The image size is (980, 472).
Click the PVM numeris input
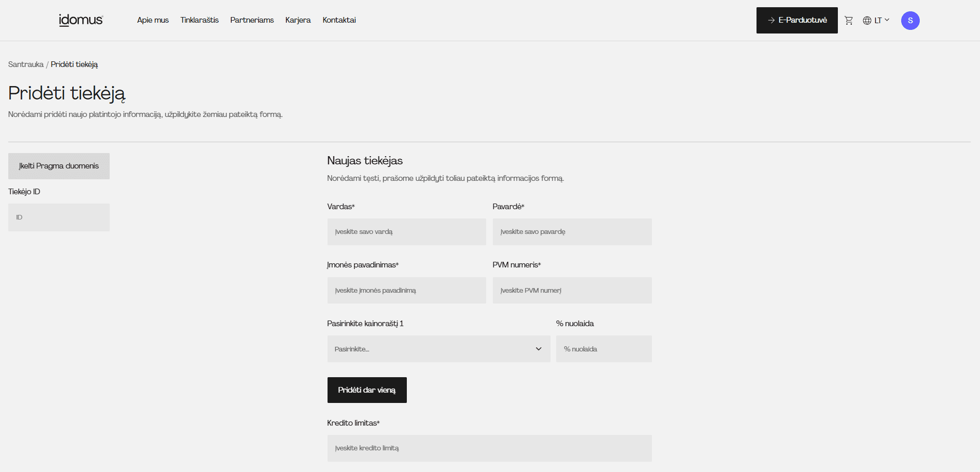point(572,291)
